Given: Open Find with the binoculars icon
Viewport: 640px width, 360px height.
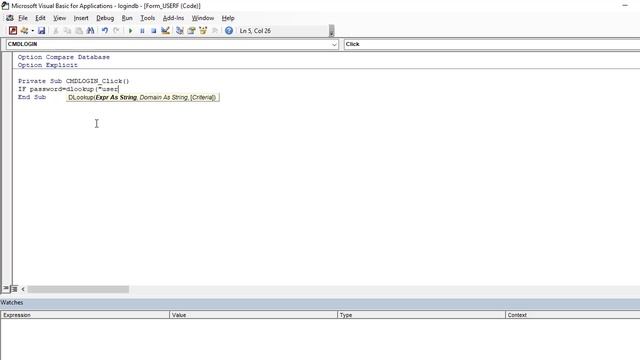Looking at the screenshot, I should coord(90,31).
